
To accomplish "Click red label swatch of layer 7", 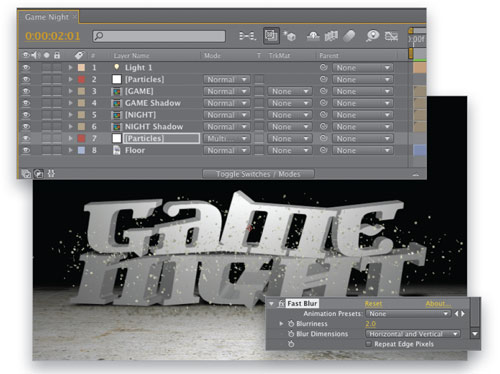I will 81,138.
